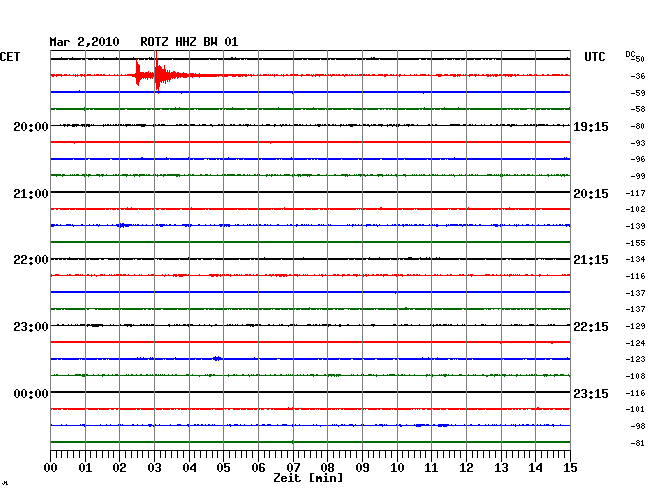Click minute tick label "12" on time axis

pyautogui.click(x=466, y=468)
